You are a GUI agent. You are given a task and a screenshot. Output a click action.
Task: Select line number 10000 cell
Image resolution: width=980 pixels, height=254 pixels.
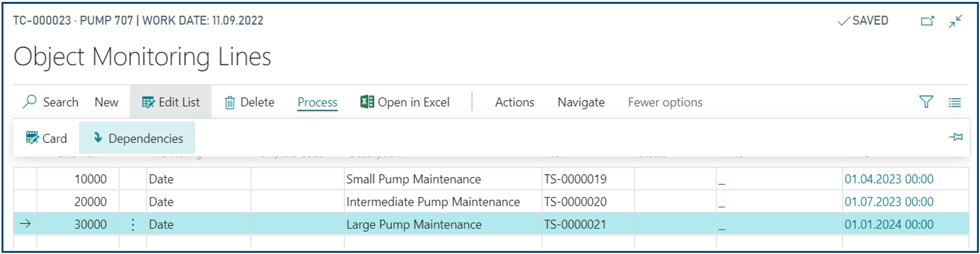point(78,179)
